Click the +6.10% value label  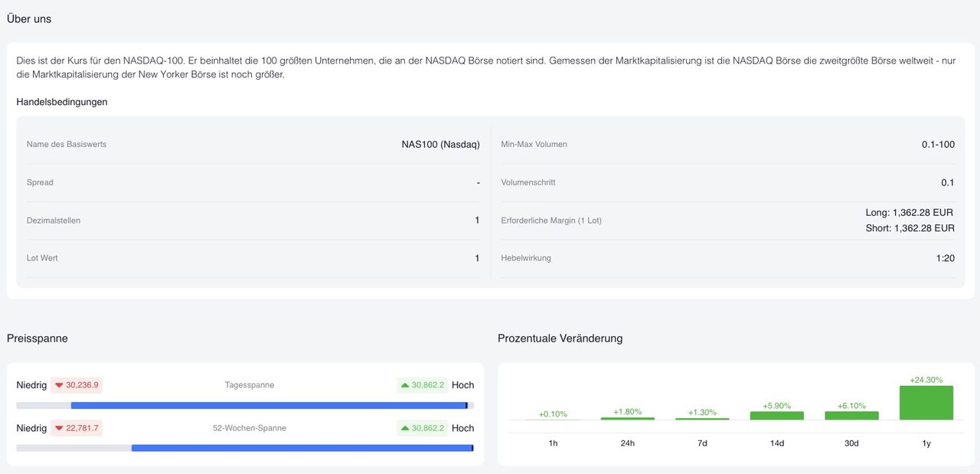coord(851,406)
